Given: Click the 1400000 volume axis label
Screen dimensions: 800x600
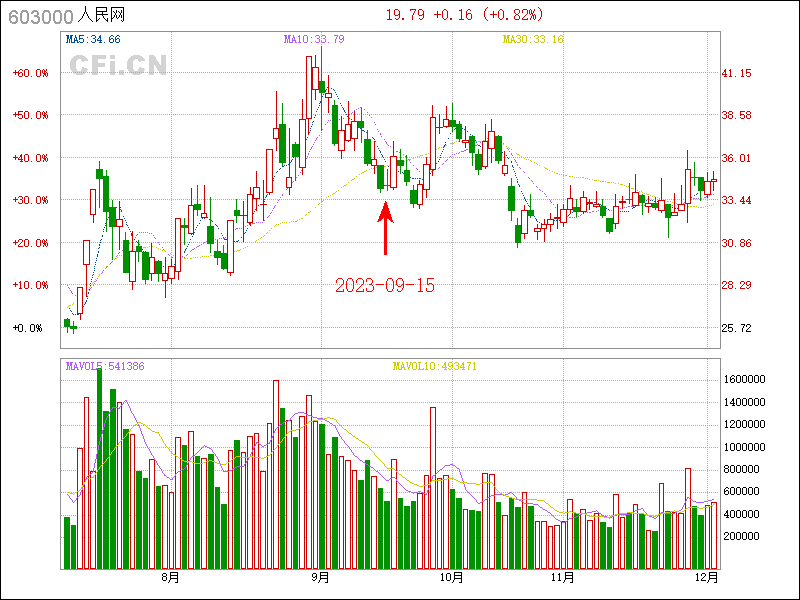Looking at the screenshot, I should (x=744, y=402).
